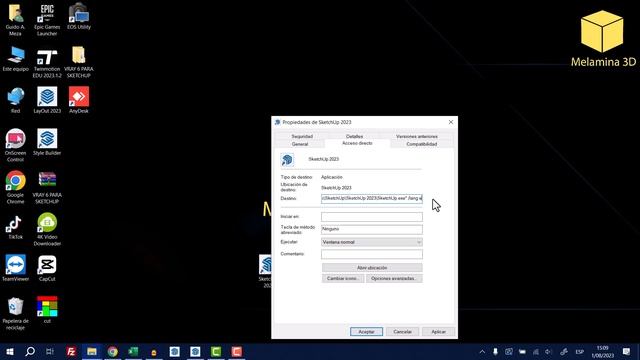Click the Windows Start button
The width and height of the screenshot is (640, 360).
10,351
